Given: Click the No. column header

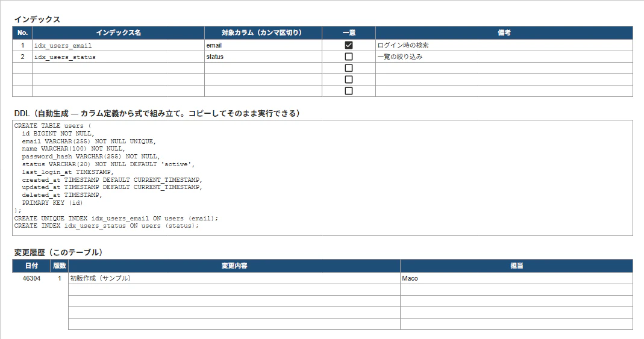Looking at the screenshot, I should click(22, 33).
